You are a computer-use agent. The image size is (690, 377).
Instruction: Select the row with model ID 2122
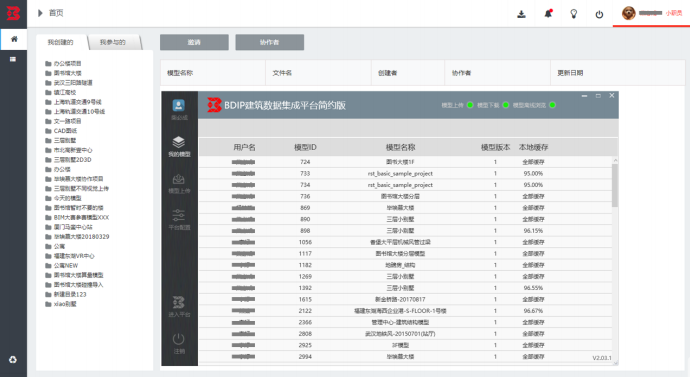click(x=405, y=311)
